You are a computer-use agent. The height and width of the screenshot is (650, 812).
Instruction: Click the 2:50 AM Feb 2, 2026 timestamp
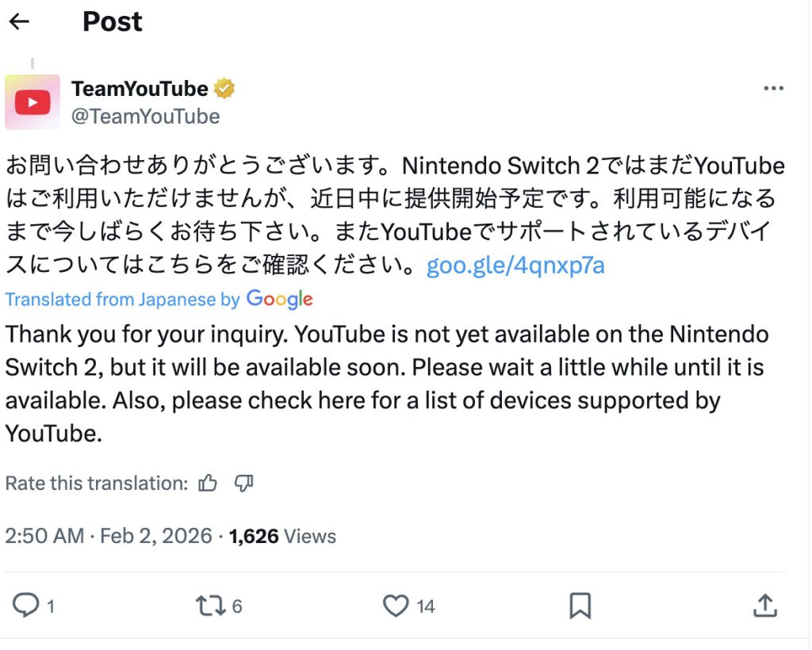(108, 536)
